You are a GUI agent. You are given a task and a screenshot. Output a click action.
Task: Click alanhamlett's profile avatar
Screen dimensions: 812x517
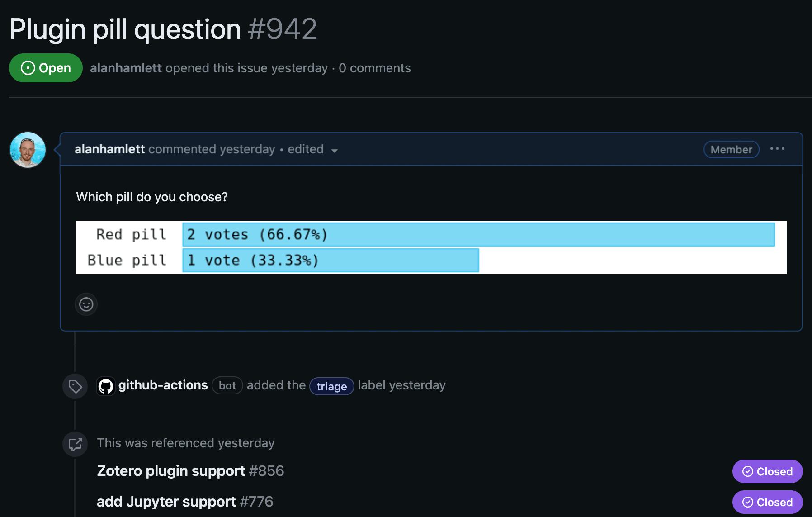28,150
